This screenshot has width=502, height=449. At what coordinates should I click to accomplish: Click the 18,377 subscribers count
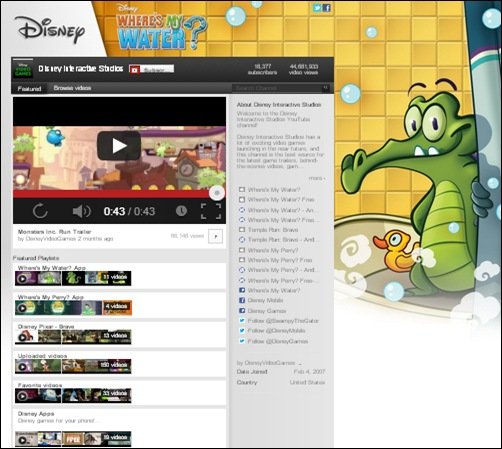[262, 69]
